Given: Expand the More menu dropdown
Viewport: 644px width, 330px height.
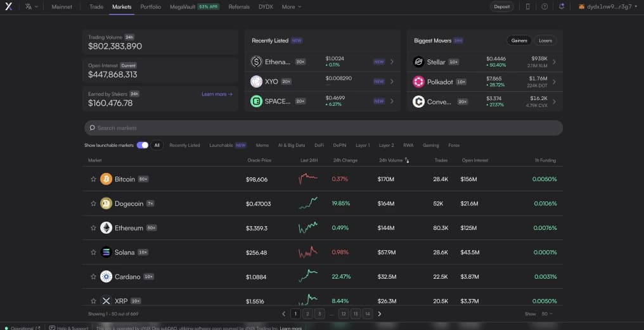Looking at the screenshot, I should 292,6.
